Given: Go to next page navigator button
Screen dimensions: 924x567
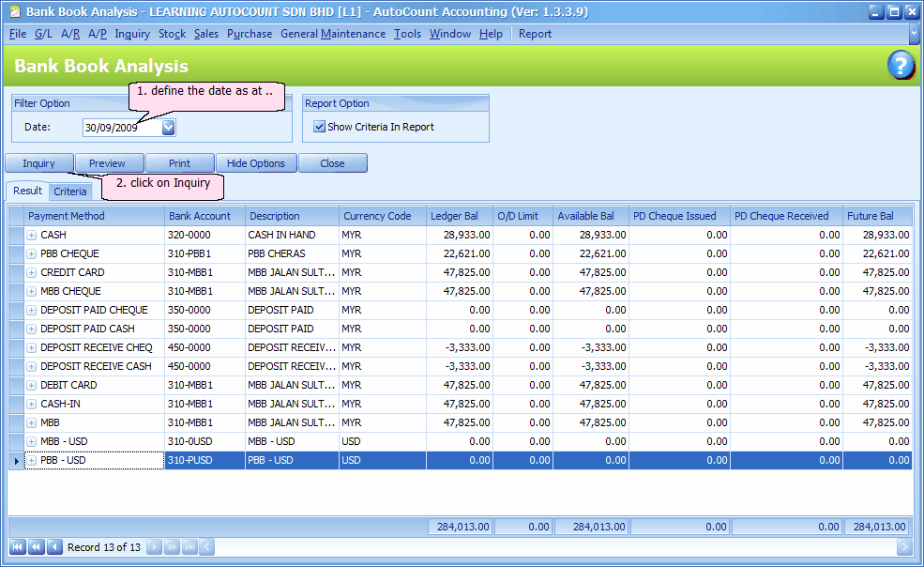Looking at the screenshot, I should [x=172, y=547].
